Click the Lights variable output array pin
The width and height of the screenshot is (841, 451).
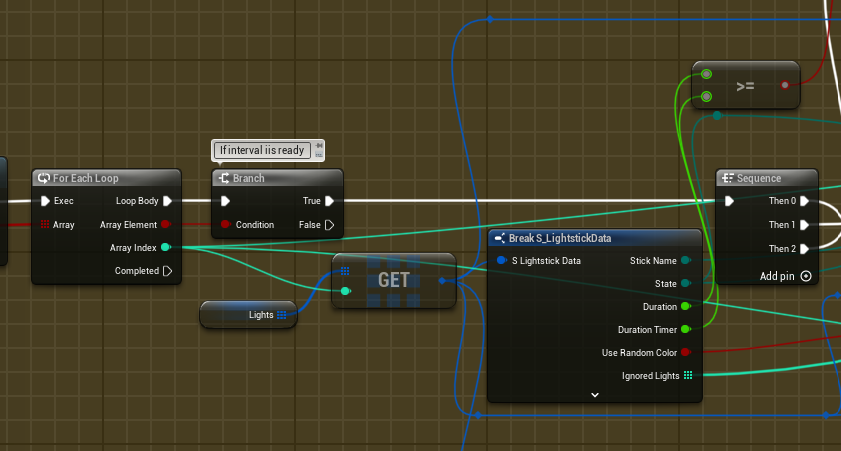282,315
